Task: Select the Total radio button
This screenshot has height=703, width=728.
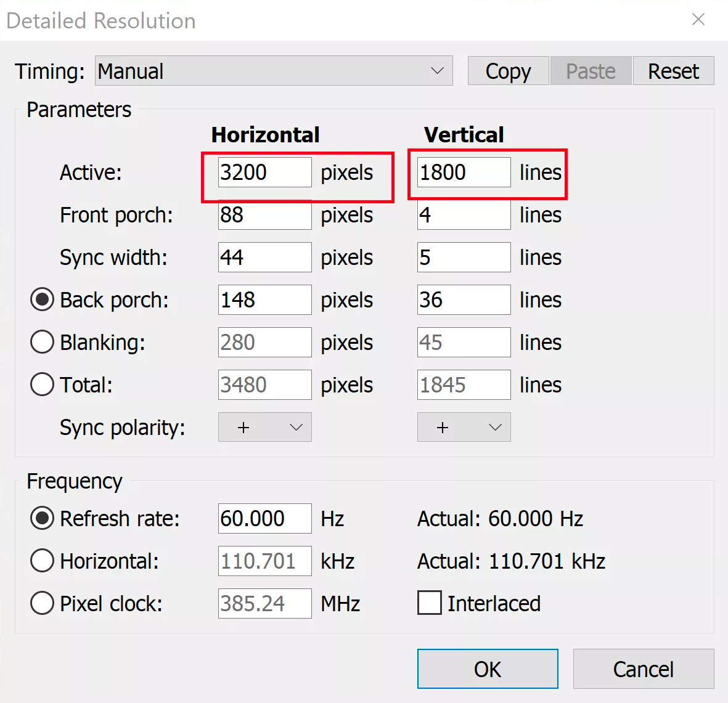Action: pyautogui.click(x=43, y=384)
